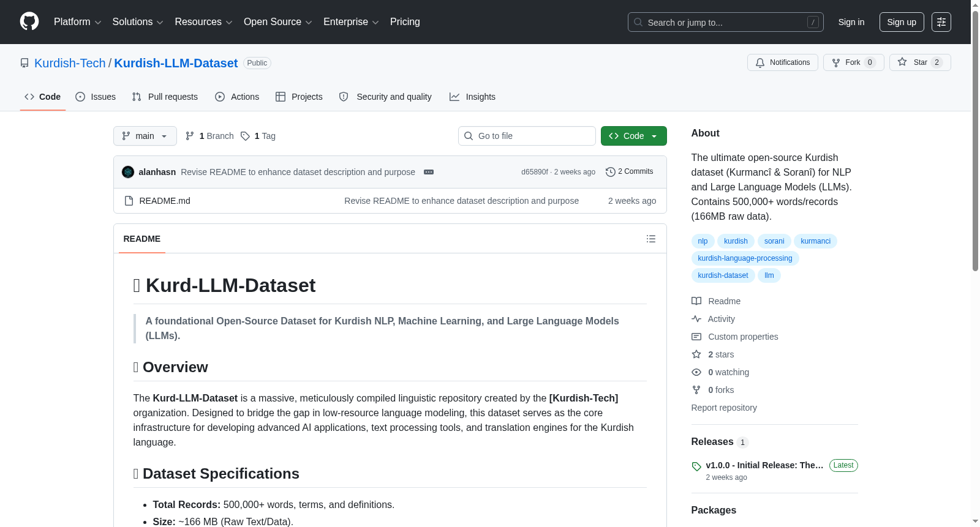Open GitHub homepage via Octocat logo
This screenshot has width=980, height=527.
click(x=29, y=21)
